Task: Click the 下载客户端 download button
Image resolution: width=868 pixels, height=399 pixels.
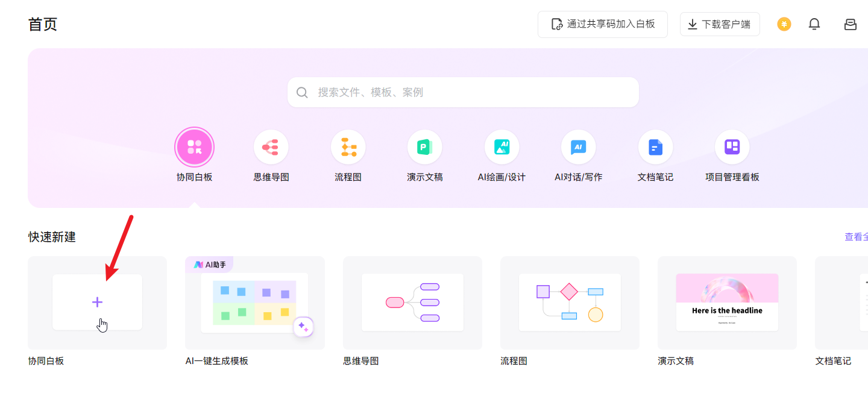Action: [x=720, y=24]
